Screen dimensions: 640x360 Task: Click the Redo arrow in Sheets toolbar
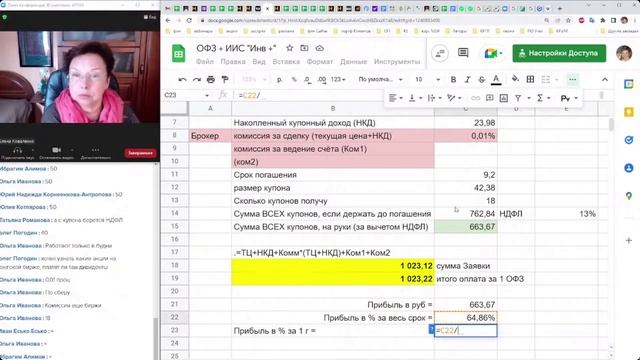197,79
